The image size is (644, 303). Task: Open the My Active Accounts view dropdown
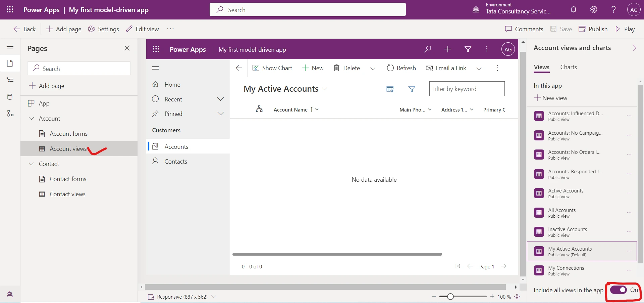pos(324,89)
